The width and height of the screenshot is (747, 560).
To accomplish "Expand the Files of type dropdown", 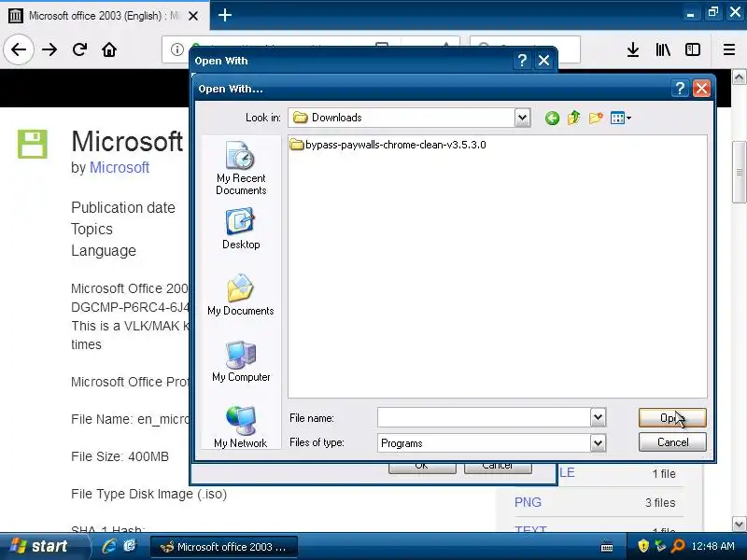I will point(598,442).
